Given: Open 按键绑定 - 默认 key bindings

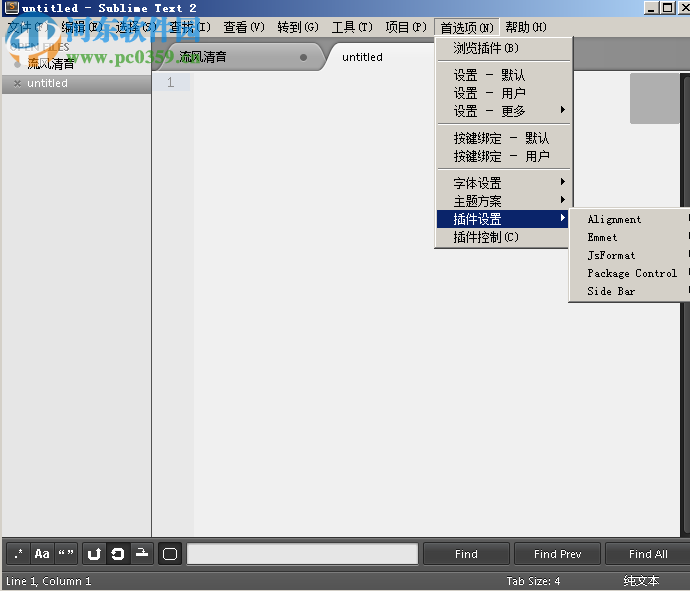Looking at the screenshot, I should pyautogui.click(x=503, y=138).
